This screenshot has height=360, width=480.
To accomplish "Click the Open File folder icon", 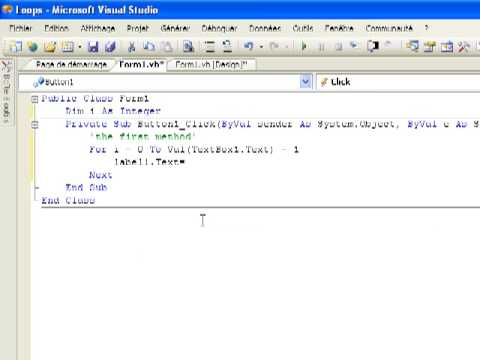I will click(50, 47).
